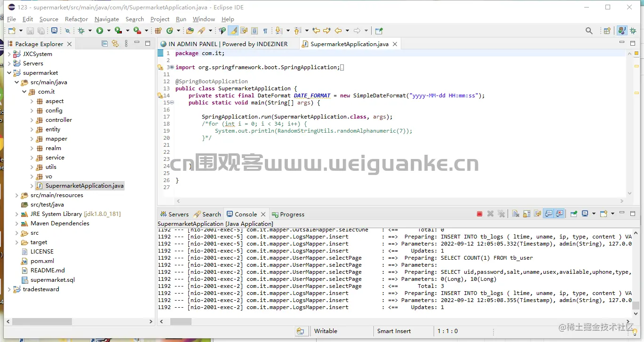Click the Remove Launch X icon in Console

(x=491, y=214)
